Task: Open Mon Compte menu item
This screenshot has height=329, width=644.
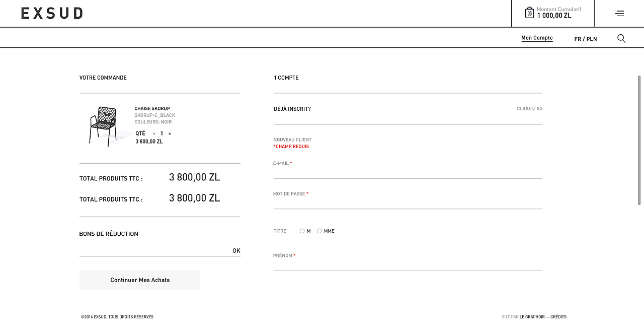Action: click(x=537, y=38)
